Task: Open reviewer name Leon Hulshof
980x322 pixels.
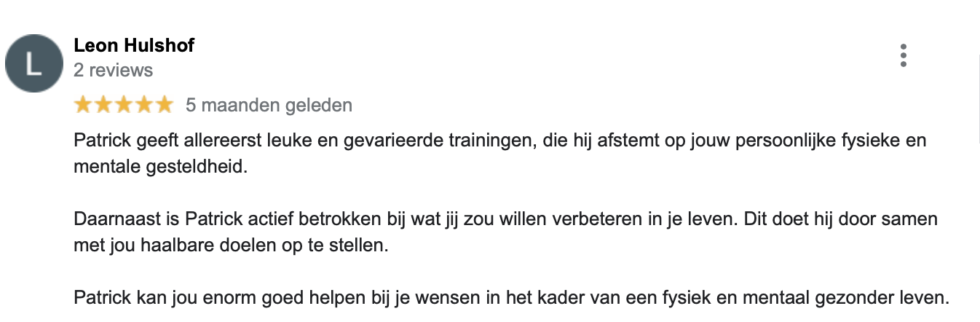Action: coord(134,47)
